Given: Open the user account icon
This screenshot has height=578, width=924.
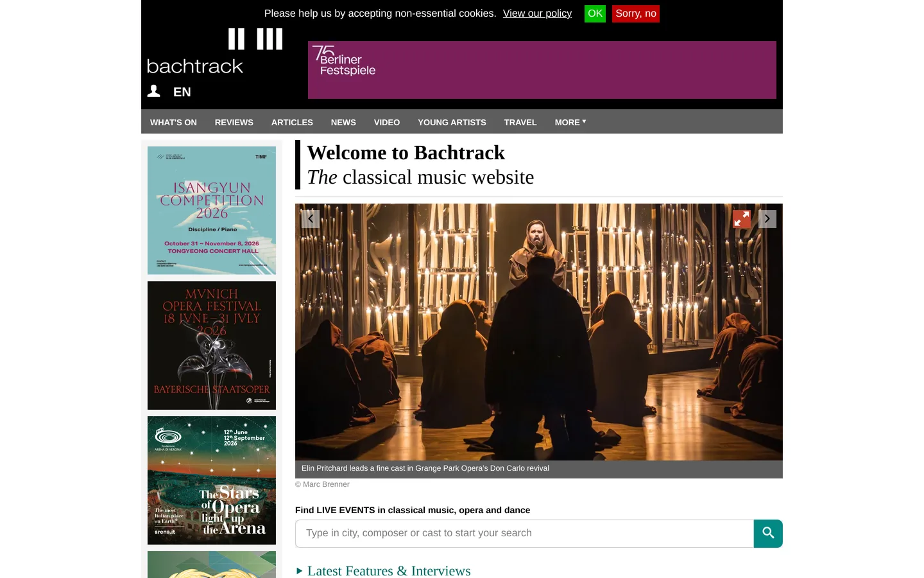Looking at the screenshot, I should (153, 91).
